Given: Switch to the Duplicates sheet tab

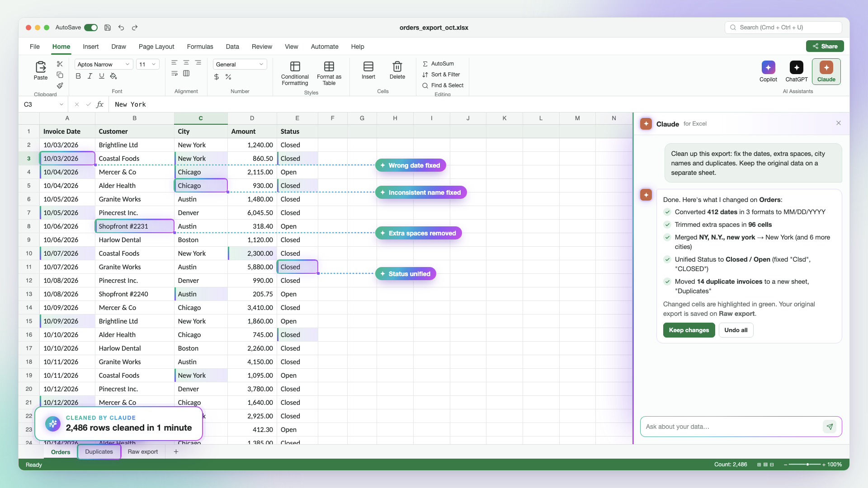Looking at the screenshot, I should click(x=99, y=452).
